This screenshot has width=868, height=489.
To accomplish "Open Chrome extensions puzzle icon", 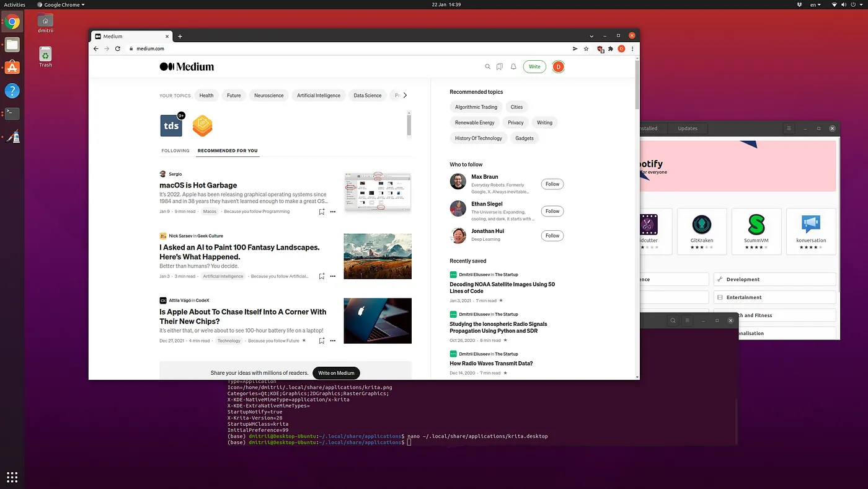I will click(x=611, y=48).
